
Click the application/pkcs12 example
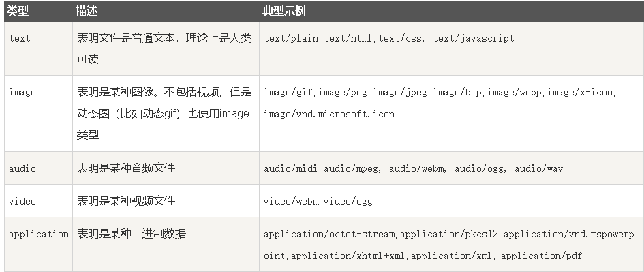[x=449, y=235]
